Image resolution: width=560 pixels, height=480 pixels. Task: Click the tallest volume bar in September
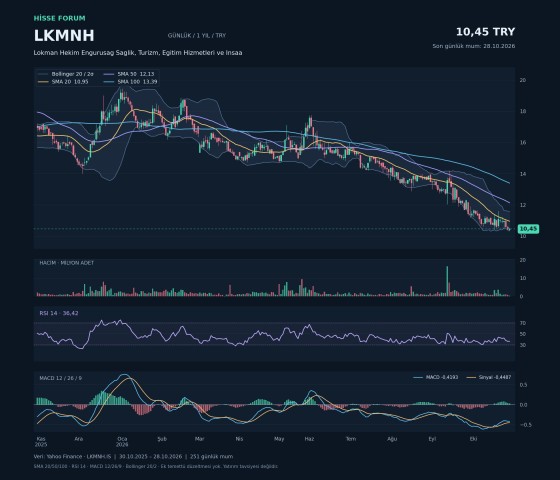click(447, 281)
